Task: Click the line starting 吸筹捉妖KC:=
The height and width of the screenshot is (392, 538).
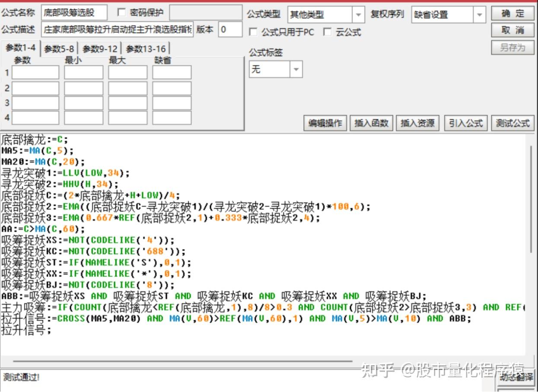Action: point(93,252)
